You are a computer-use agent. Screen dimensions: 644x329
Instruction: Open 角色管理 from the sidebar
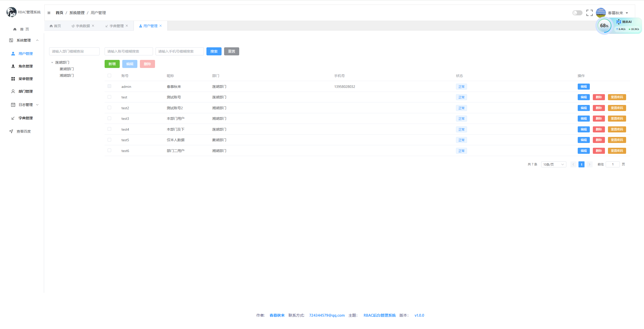pos(25,66)
